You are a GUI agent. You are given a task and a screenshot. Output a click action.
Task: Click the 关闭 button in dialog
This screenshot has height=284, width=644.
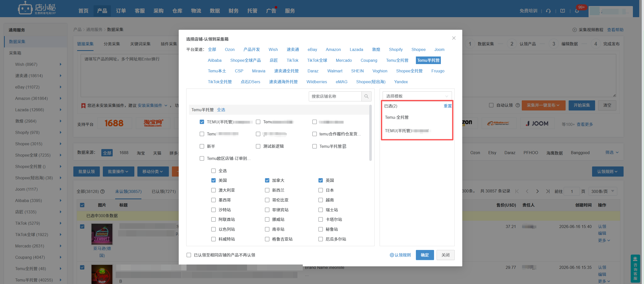(x=445, y=255)
